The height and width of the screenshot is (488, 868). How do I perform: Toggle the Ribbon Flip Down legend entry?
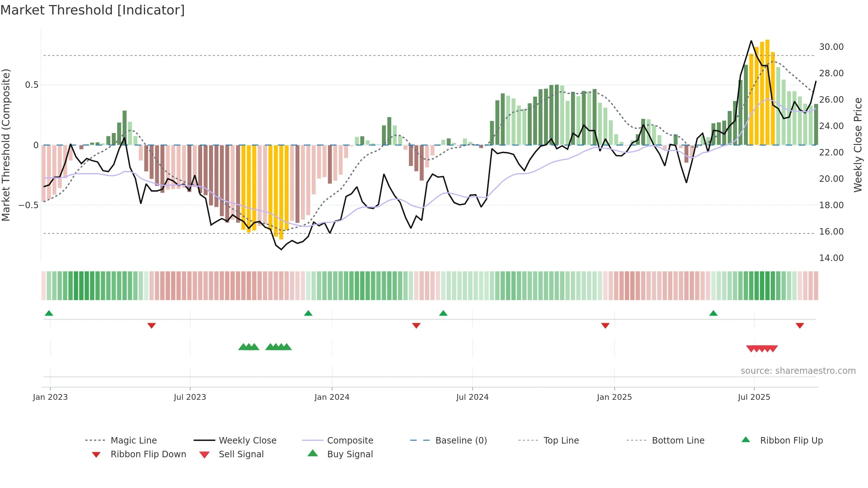point(139,454)
